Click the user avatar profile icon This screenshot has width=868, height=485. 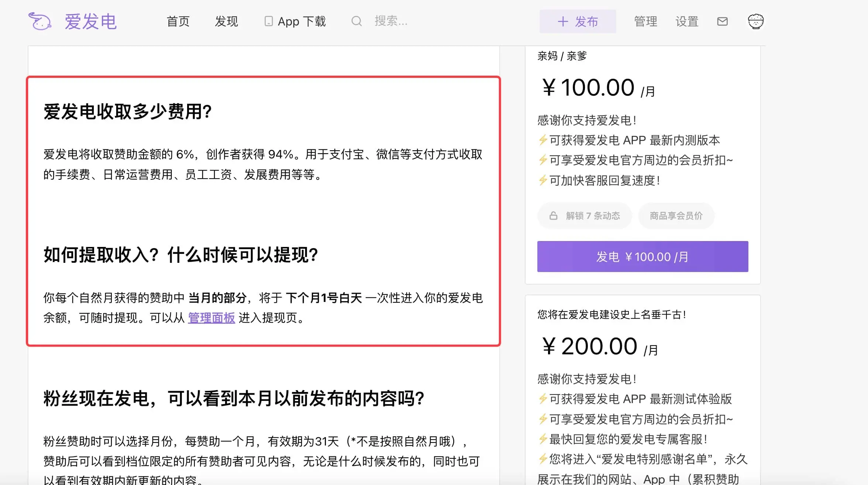pos(755,21)
